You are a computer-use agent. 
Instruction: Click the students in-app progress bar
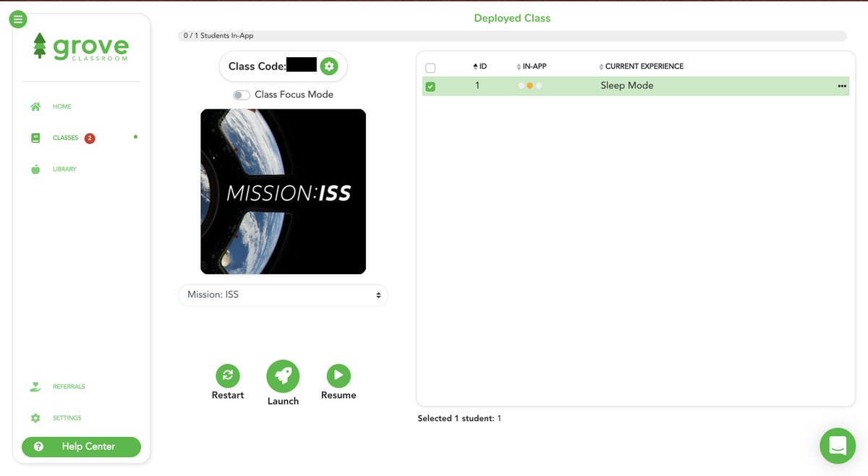point(512,35)
